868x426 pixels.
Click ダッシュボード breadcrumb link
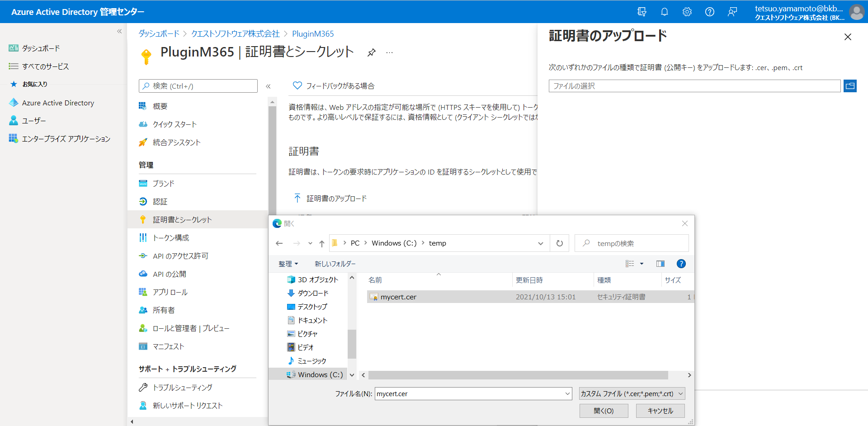click(x=159, y=33)
